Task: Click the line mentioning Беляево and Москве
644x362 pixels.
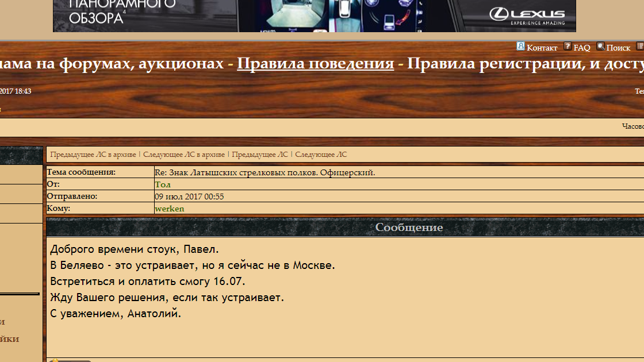Action: point(192,265)
